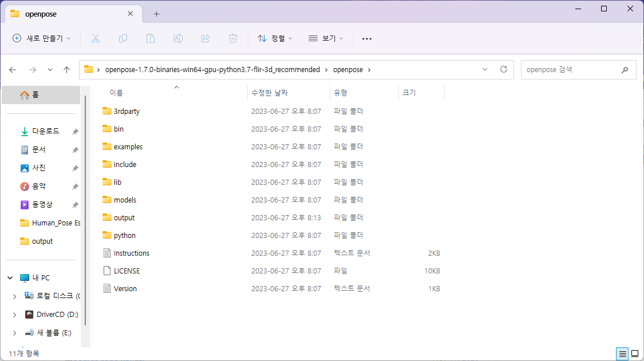Click the pin next to 음악
Viewport: 644px width, 361px height.
(75, 187)
